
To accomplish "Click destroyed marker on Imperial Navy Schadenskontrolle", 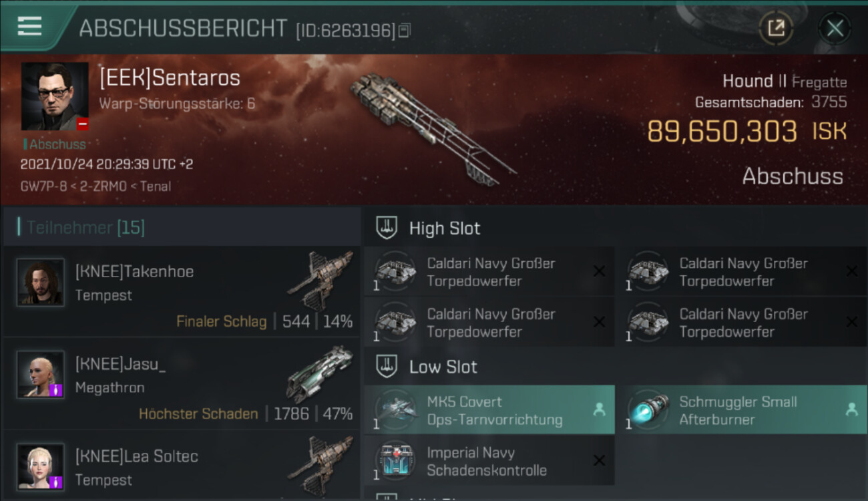I will point(599,460).
